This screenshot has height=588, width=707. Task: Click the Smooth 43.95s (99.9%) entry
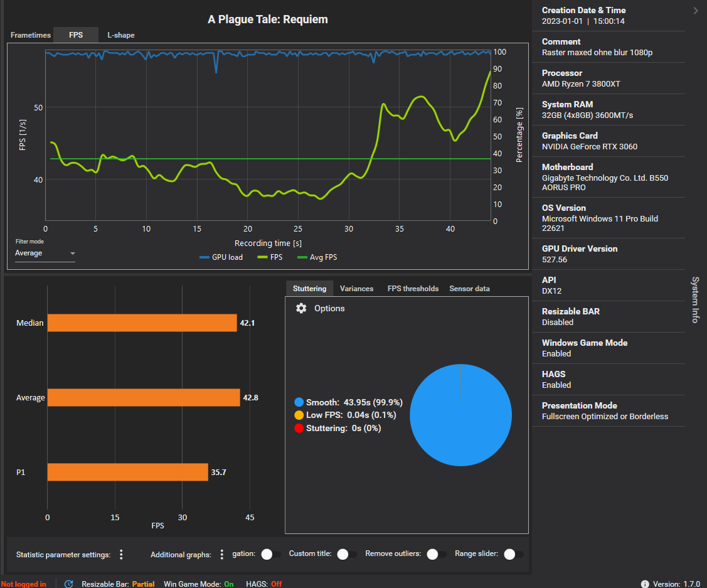(354, 402)
